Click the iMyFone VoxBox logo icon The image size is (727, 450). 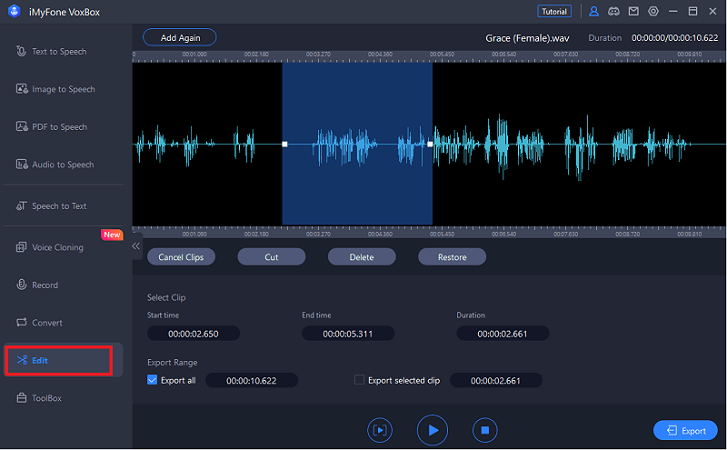[x=14, y=11]
